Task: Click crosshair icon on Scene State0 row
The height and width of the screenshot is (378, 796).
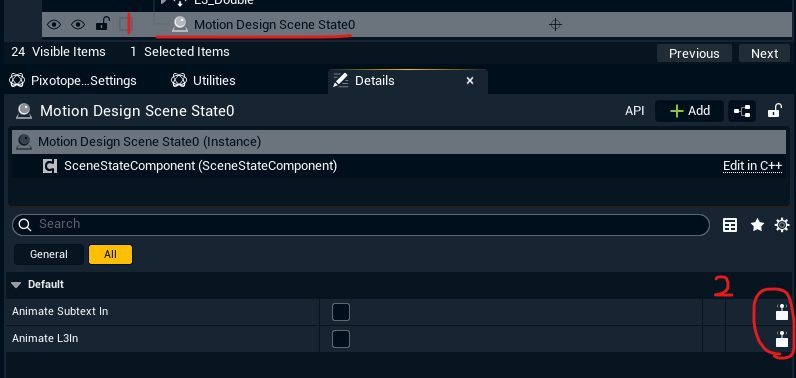Action: [x=555, y=24]
